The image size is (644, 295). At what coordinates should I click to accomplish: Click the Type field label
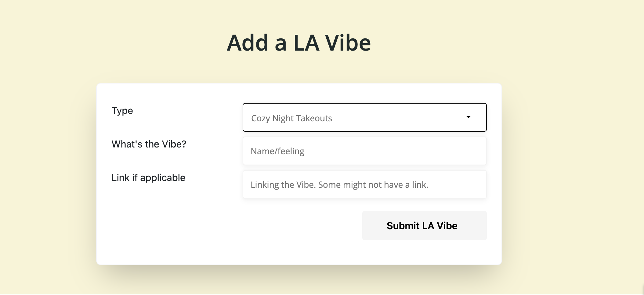pos(122,111)
